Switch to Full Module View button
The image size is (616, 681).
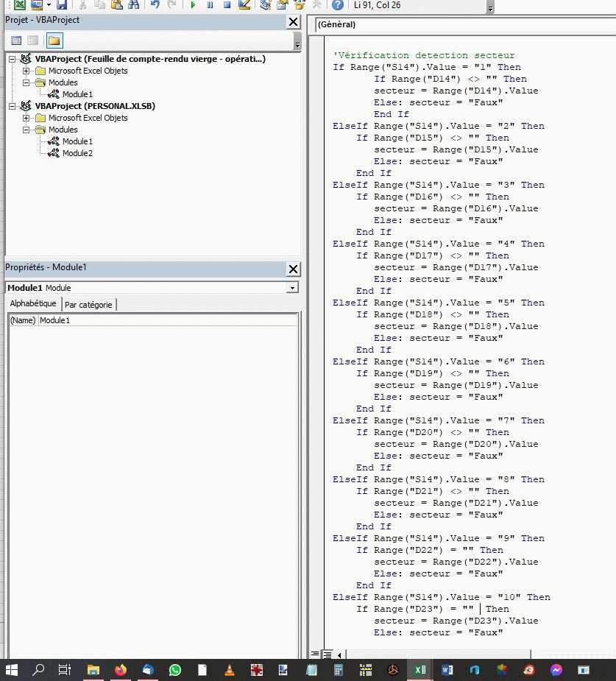(x=328, y=654)
